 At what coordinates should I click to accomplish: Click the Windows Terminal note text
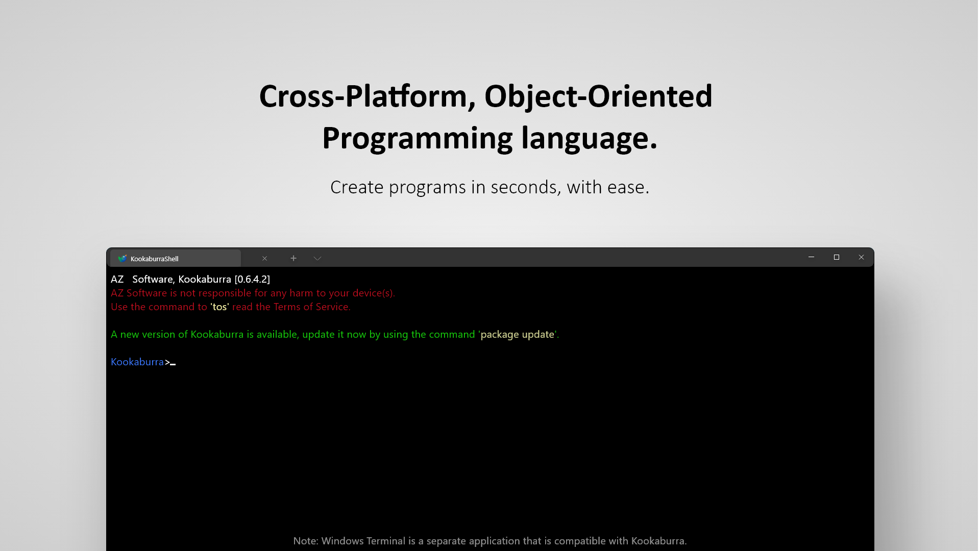click(x=489, y=541)
